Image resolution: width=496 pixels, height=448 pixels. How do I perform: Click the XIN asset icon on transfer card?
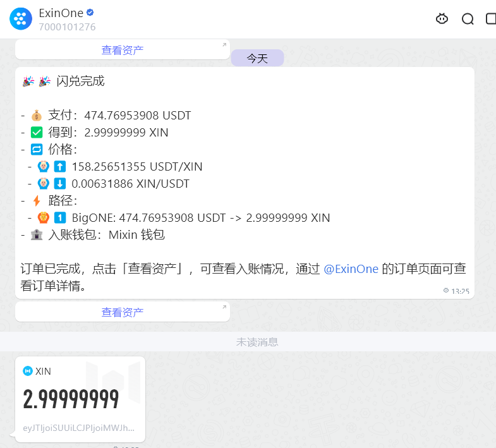[x=28, y=371]
